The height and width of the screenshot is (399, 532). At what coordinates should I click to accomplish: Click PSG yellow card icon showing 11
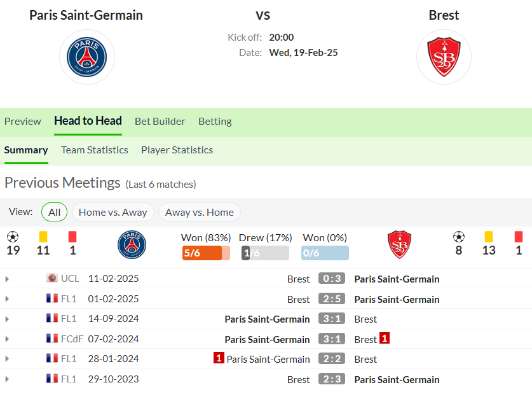pos(43,237)
